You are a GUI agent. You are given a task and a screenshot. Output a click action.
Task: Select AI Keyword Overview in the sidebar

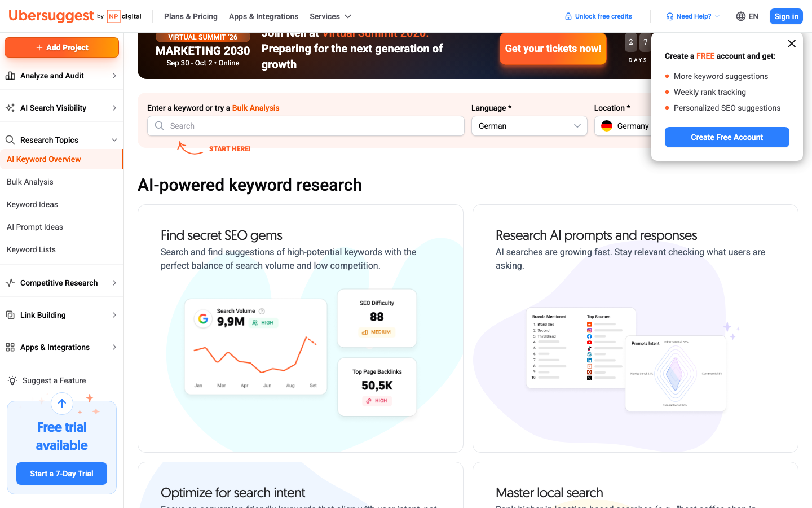point(61,159)
